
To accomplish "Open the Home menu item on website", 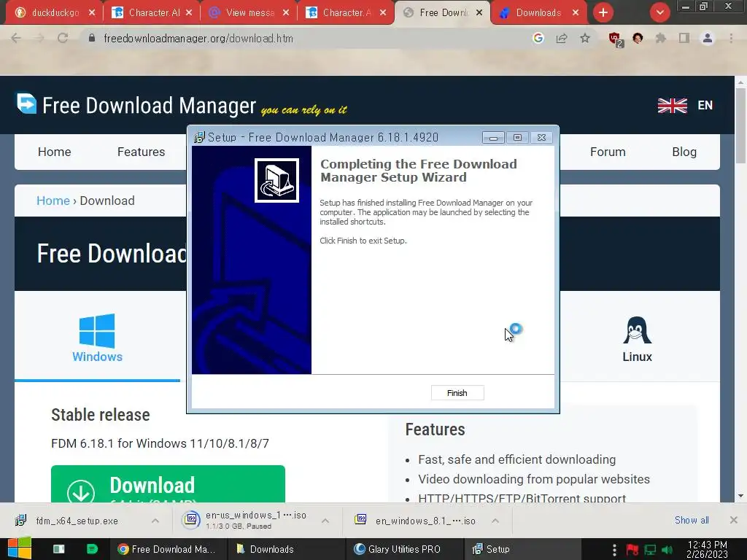I will point(54,152).
